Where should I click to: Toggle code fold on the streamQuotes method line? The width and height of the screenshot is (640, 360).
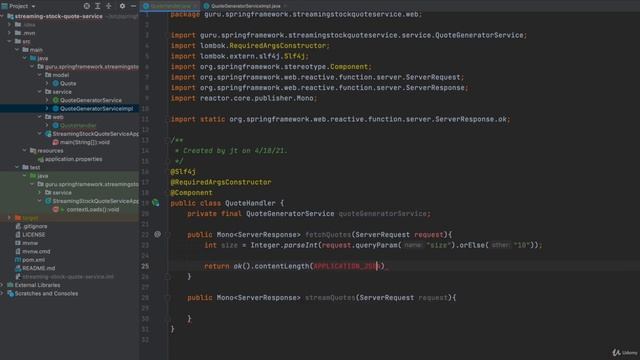(x=167, y=298)
